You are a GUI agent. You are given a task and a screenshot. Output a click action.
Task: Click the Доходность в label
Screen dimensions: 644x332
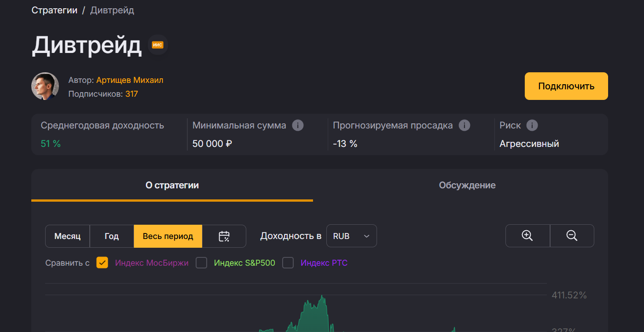tap(291, 236)
